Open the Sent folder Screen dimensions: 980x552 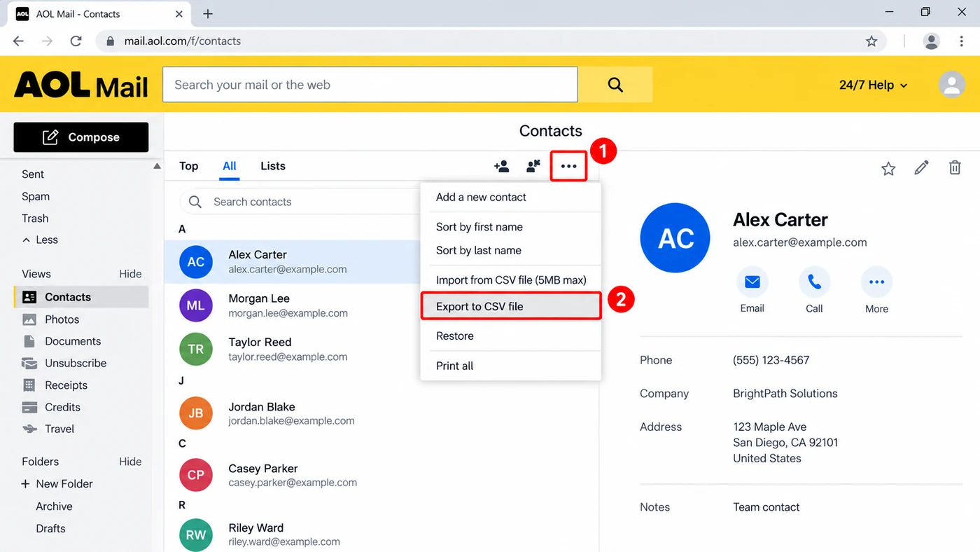tap(33, 174)
